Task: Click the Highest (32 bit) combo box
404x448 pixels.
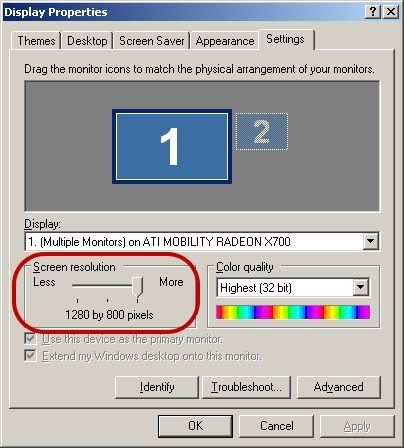Action: click(293, 287)
